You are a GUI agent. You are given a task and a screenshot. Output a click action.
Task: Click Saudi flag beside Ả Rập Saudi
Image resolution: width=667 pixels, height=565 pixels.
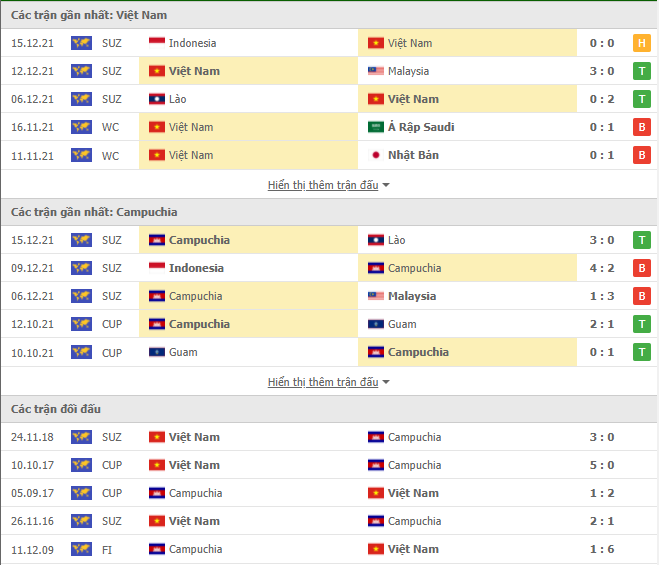point(376,127)
